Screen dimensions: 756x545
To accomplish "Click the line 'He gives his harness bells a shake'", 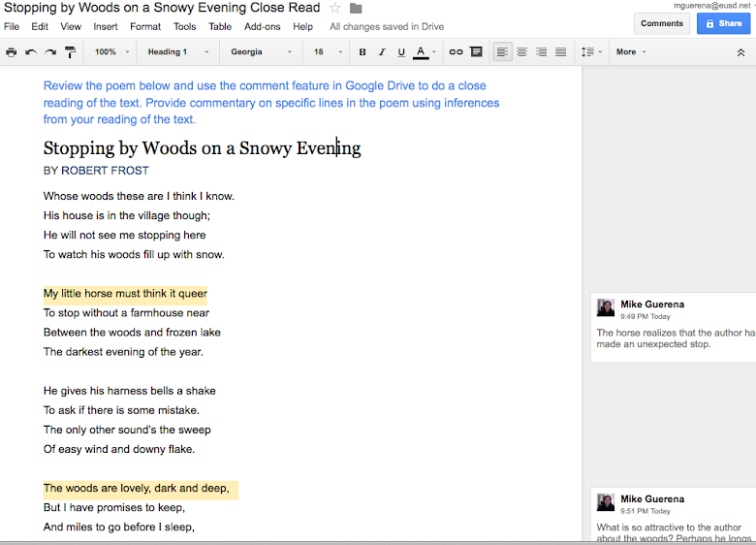I will pos(129,391).
